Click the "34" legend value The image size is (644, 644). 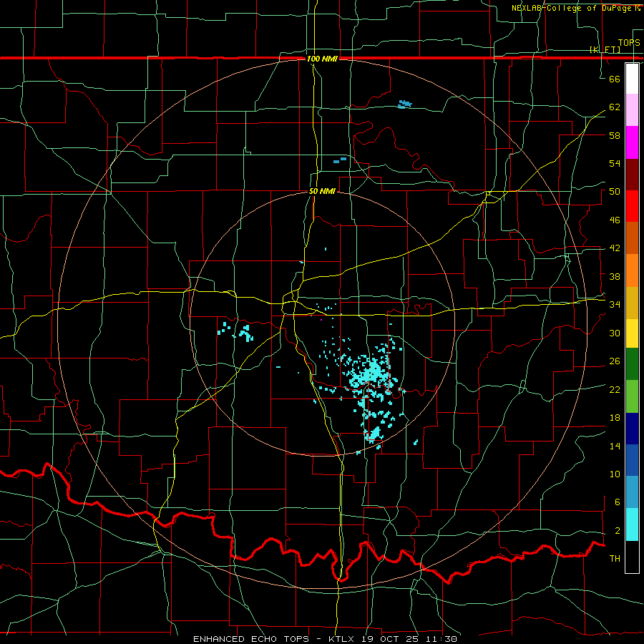615,305
